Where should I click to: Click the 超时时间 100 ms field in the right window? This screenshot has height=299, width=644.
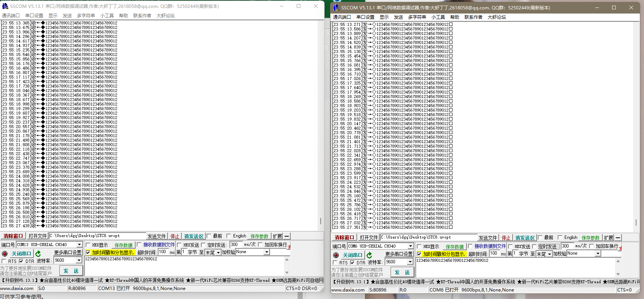[495, 254]
